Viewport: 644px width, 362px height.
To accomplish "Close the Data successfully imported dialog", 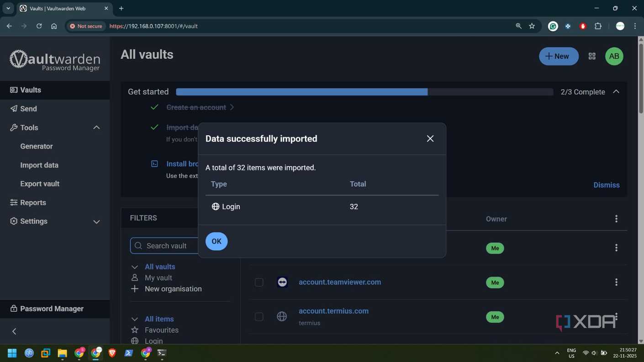I will [430, 139].
